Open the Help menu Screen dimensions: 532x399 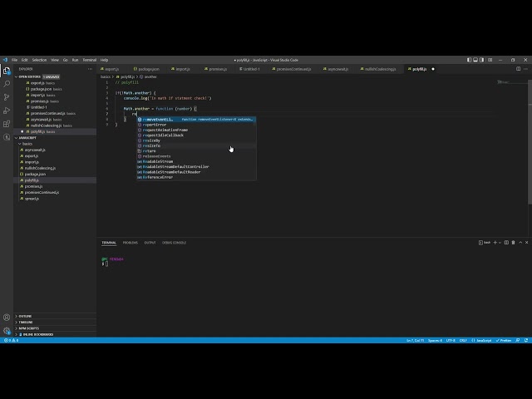(104, 60)
